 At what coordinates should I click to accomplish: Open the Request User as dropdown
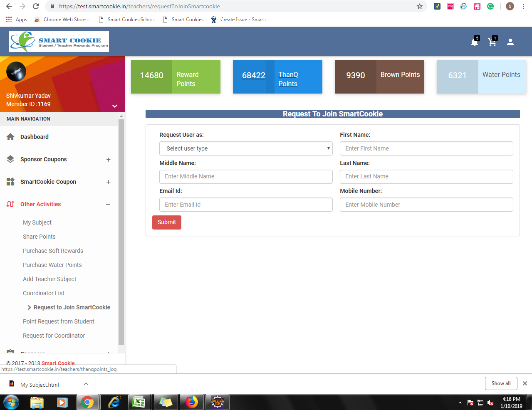[x=245, y=148]
